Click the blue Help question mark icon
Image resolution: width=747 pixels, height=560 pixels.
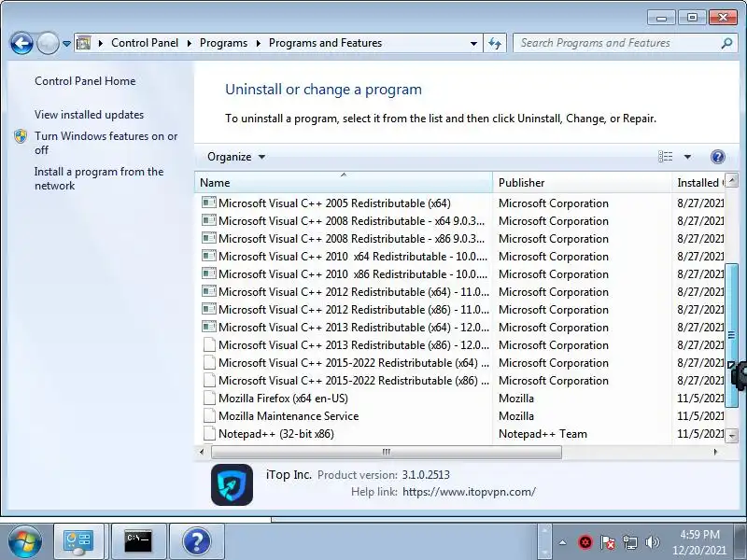click(x=717, y=157)
